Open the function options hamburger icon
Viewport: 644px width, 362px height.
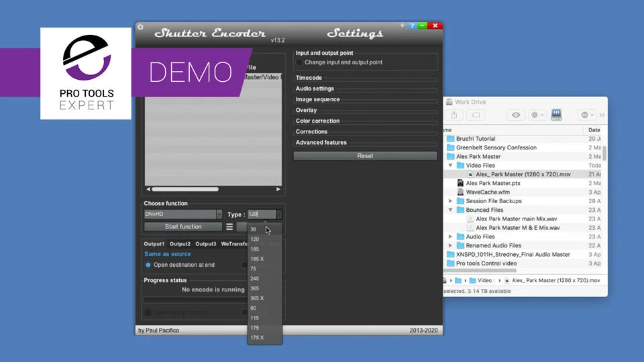click(x=229, y=227)
